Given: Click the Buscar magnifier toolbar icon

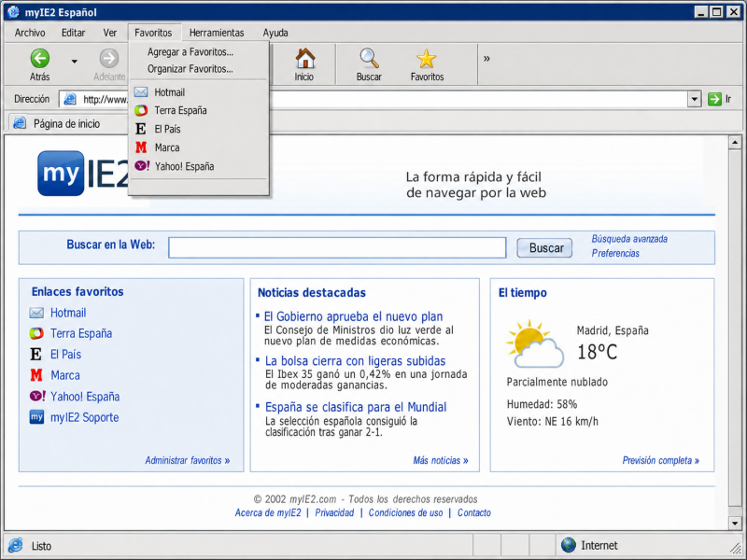Looking at the screenshot, I should point(369,59).
